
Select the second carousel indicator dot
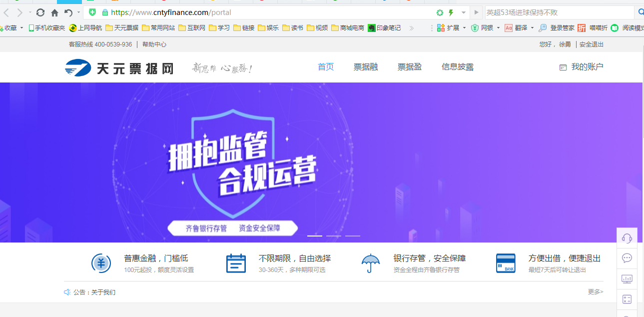coord(334,235)
